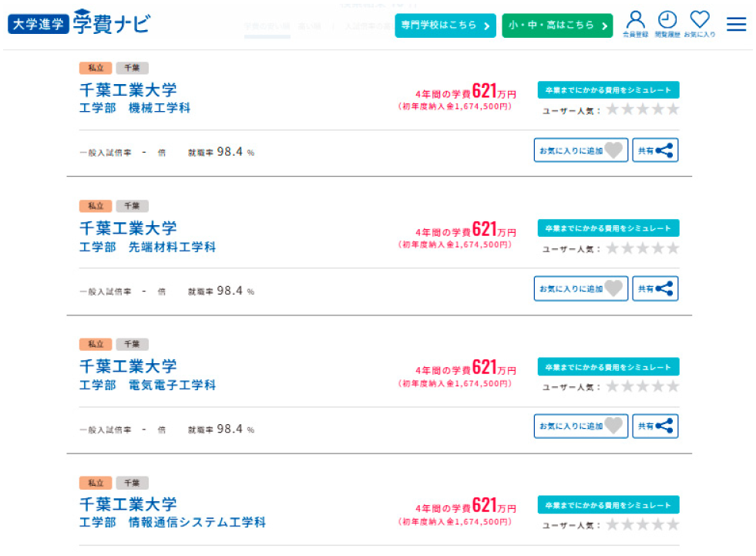756x556 pixels.
Task: Share the 電気電子工学科 listing
Action: (x=655, y=426)
